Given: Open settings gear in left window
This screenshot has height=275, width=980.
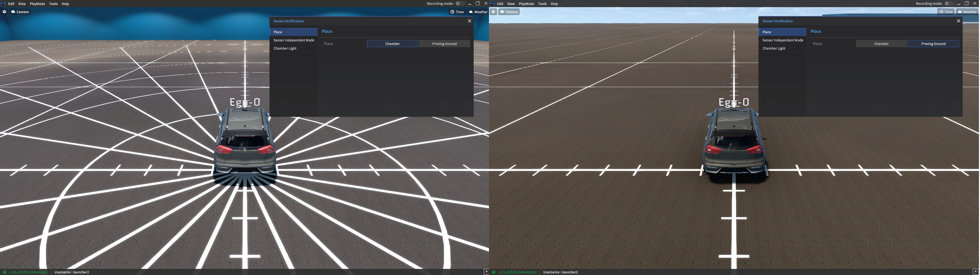Looking at the screenshot, I should tap(4, 12).
